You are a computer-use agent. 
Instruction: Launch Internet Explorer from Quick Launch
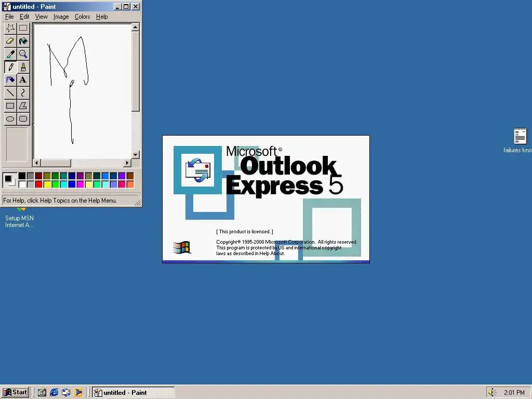click(54, 393)
